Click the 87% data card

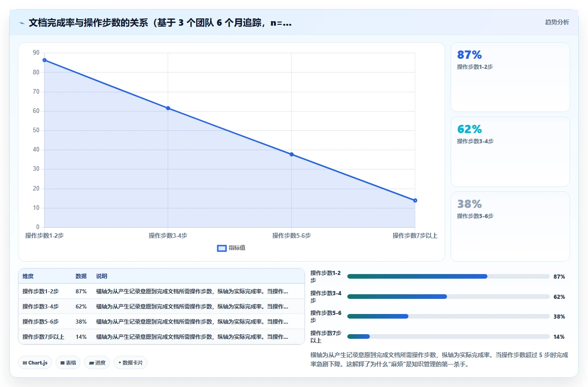(x=510, y=77)
